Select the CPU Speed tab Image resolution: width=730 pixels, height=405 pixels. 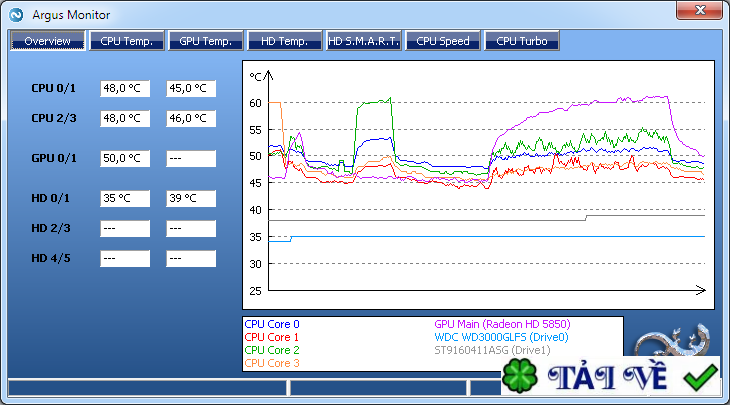[x=443, y=41]
